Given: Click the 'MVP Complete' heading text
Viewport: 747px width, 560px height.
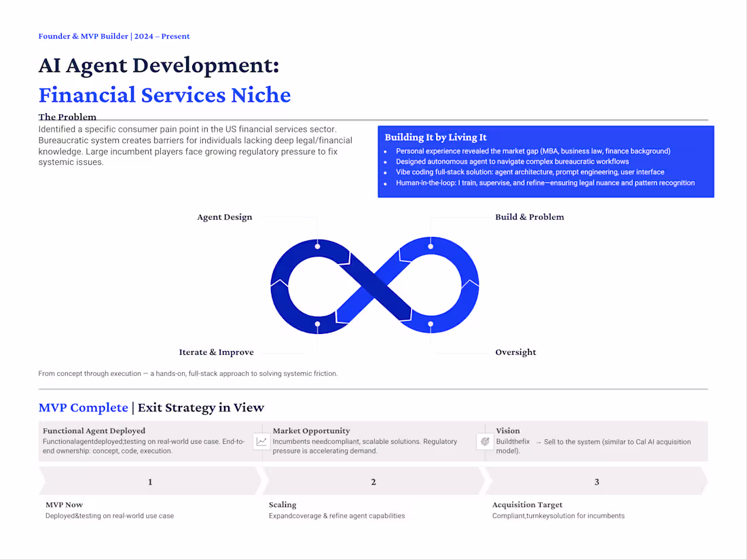Looking at the screenshot, I should click(x=84, y=408).
